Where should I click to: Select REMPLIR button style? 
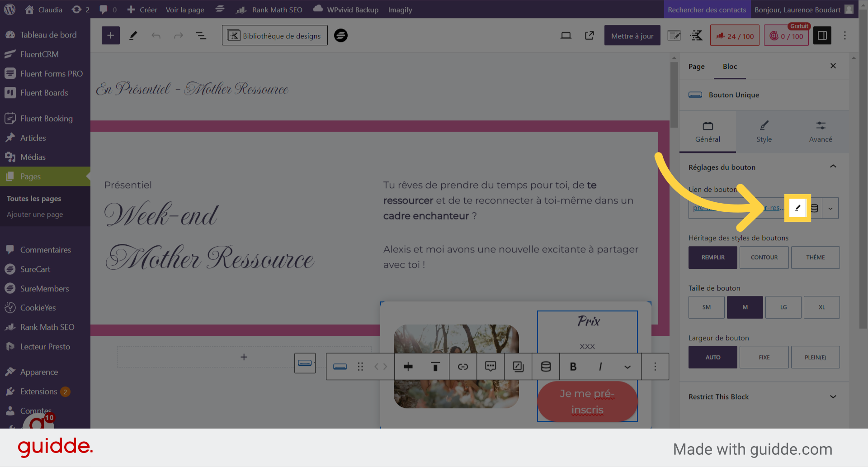[x=713, y=257]
